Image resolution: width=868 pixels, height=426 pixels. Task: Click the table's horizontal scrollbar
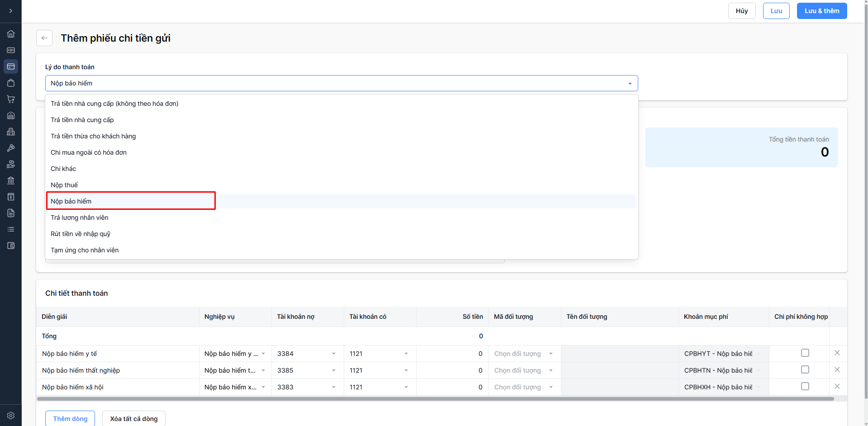pos(434,399)
